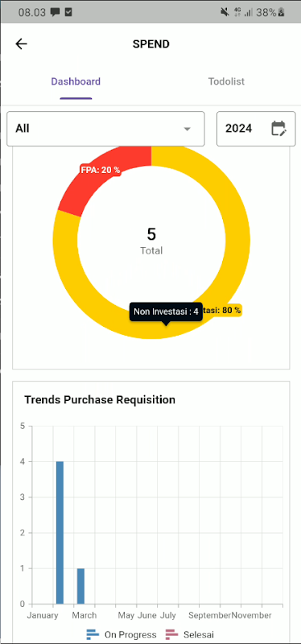Tap the back arrow icon
This screenshot has width=301, height=644.
(21, 44)
